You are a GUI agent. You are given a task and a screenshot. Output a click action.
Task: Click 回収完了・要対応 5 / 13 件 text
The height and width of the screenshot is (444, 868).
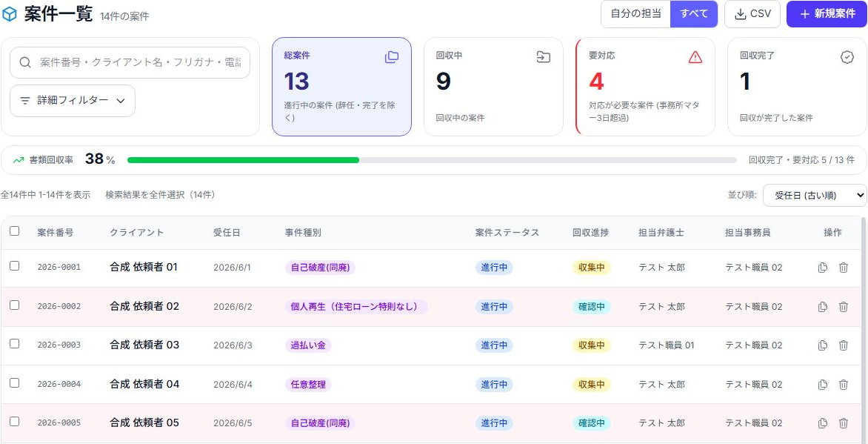[x=801, y=160]
